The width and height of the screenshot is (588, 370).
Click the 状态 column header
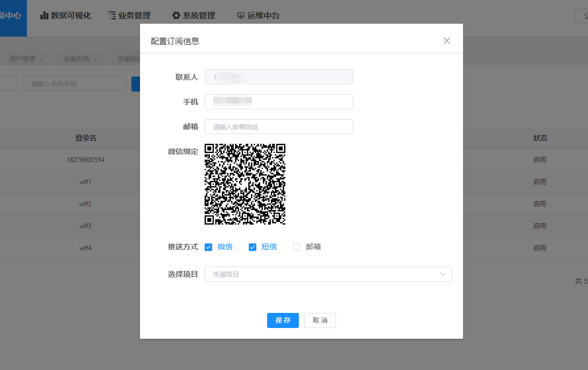pos(540,138)
